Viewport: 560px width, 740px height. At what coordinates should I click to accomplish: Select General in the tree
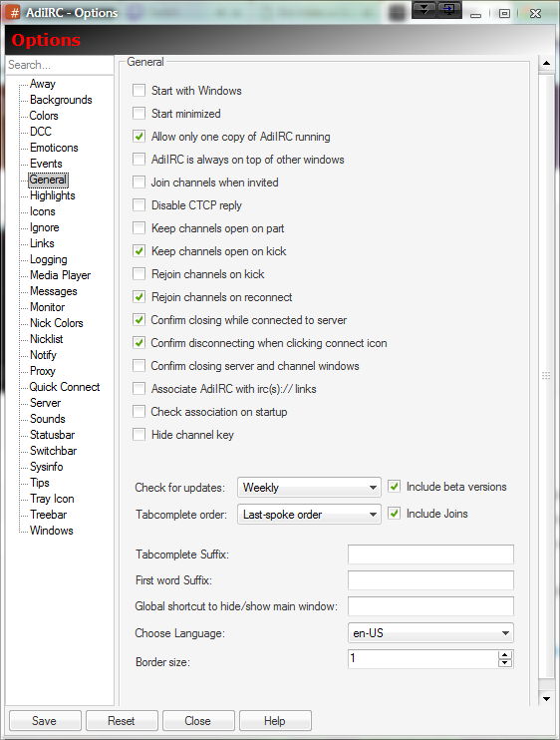click(48, 180)
